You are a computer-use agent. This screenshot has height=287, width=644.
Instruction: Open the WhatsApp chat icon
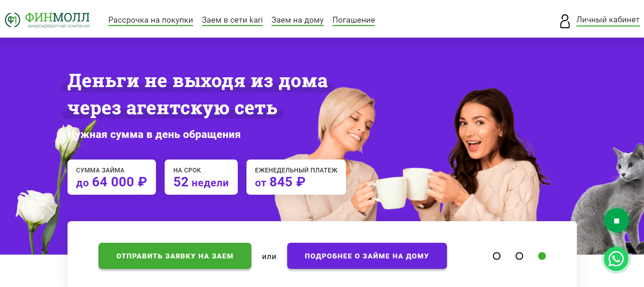coord(616,259)
